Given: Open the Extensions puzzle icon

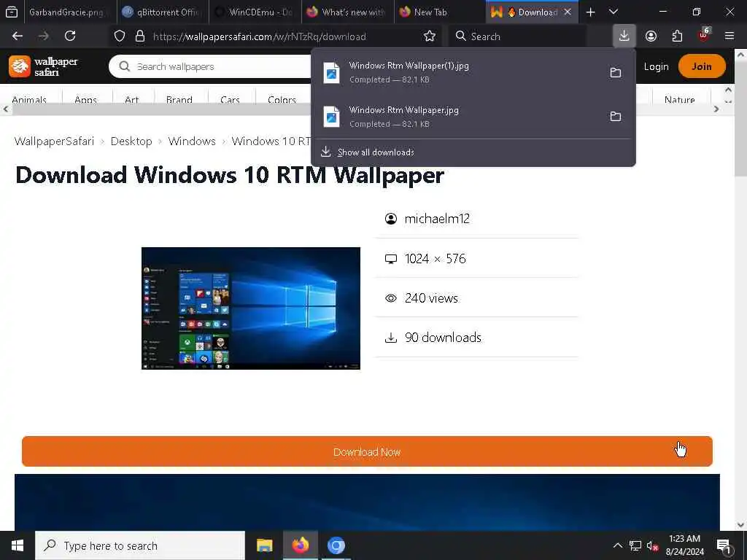Looking at the screenshot, I should (677, 36).
